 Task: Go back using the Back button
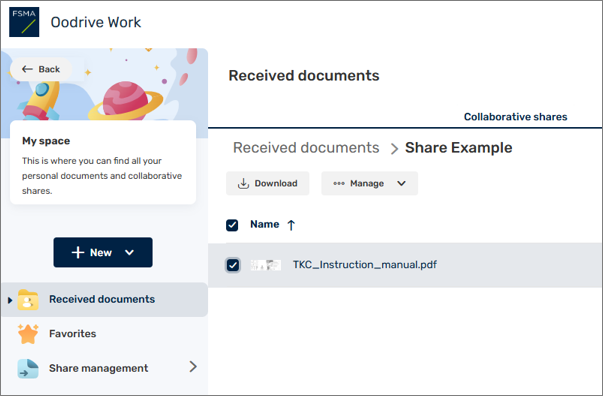(x=41, y=69)
